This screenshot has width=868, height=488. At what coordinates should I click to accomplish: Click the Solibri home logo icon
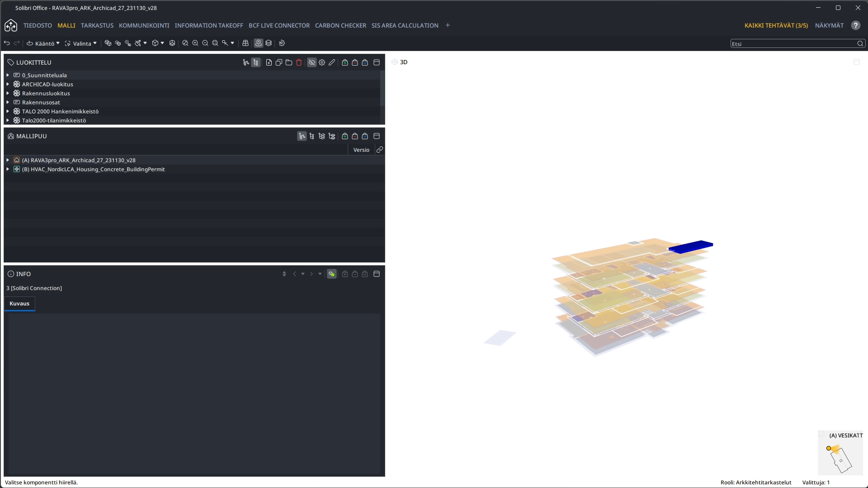click(11, 26)
